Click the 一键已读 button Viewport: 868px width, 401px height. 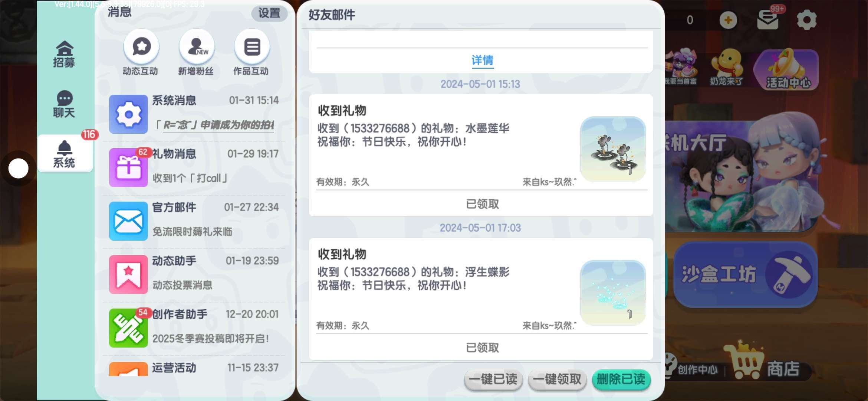pos(493,379)
